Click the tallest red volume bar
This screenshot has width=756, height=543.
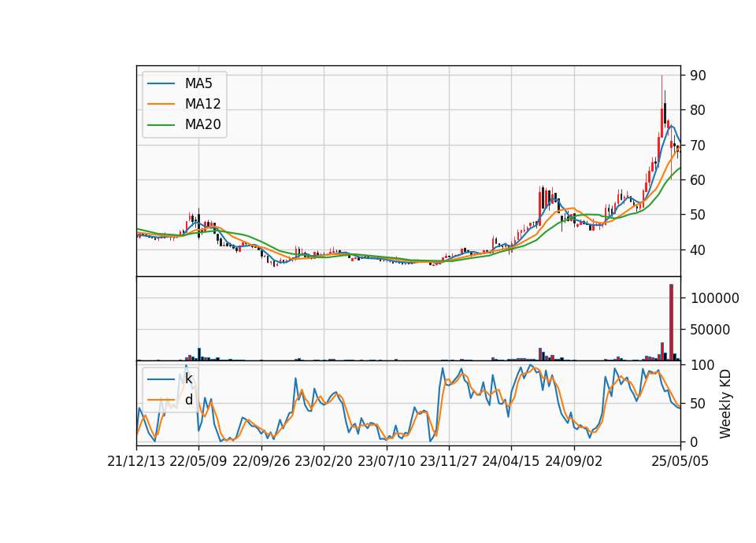coord(671,323)
